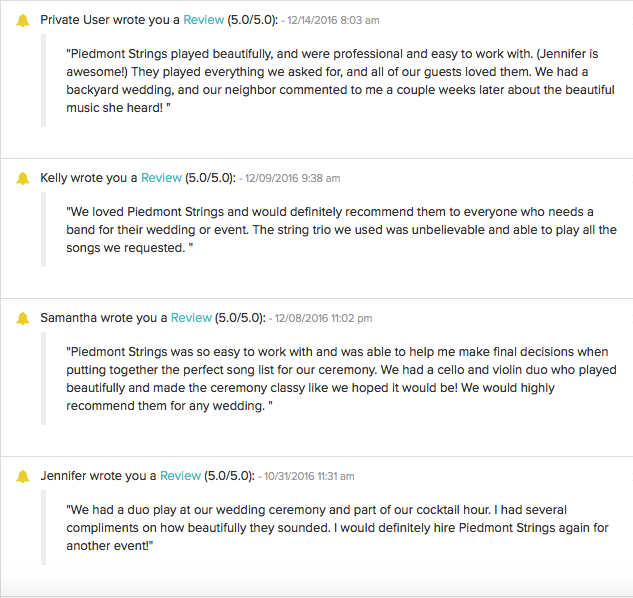Click the 10/31/2016 11:31 am timestamp
This screenshot has height=598, width=633.
pos(309,476)
